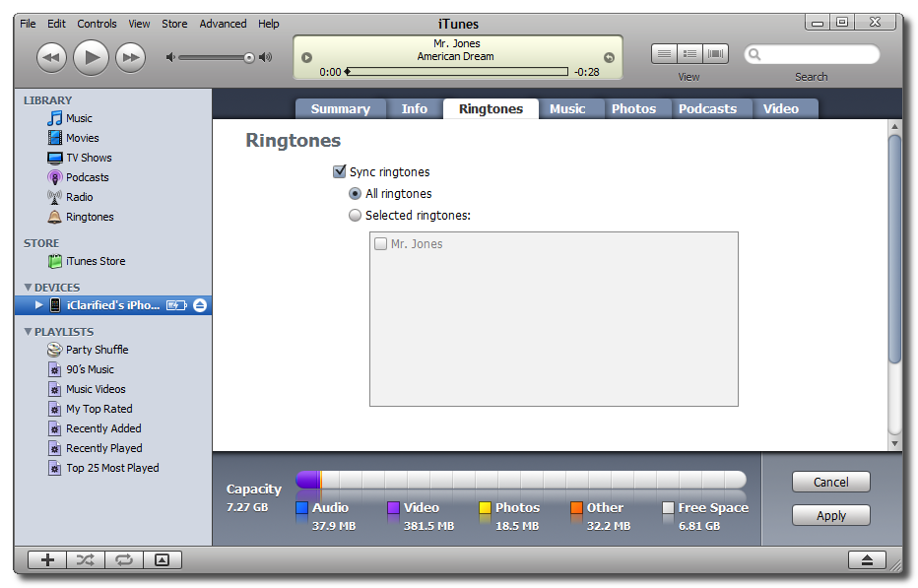
Task: Click the blue Audio color swatch
Action: pyautogui.click(x=302, y=508)
